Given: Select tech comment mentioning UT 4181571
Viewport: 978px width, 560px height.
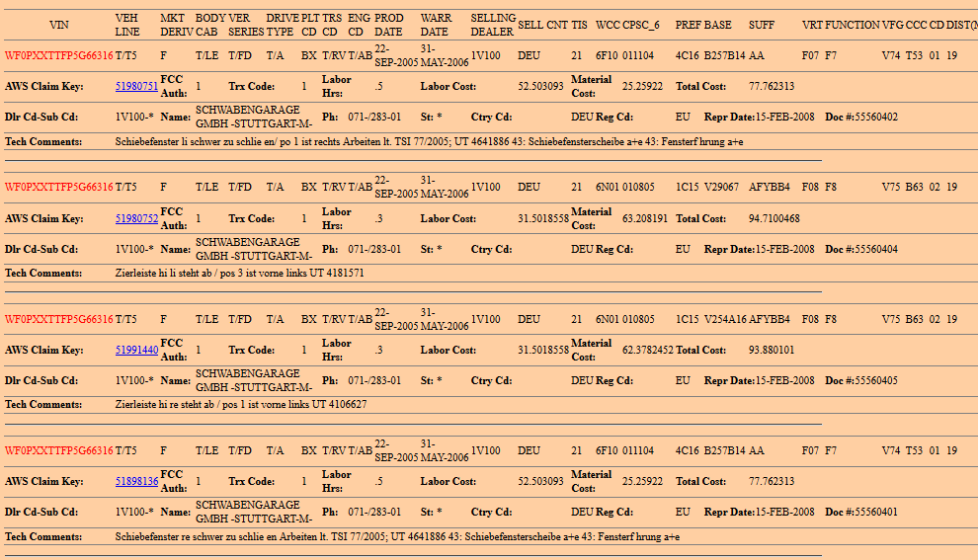Looking at the screenshot, I should pos(240,273).
